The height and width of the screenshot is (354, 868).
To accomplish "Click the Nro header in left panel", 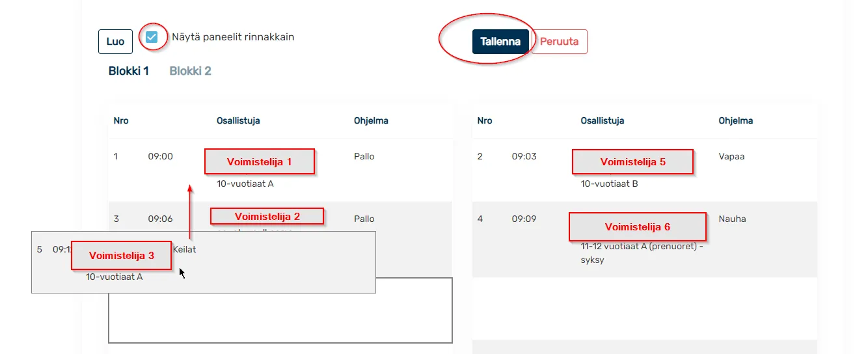I will (x=121, y=121).
